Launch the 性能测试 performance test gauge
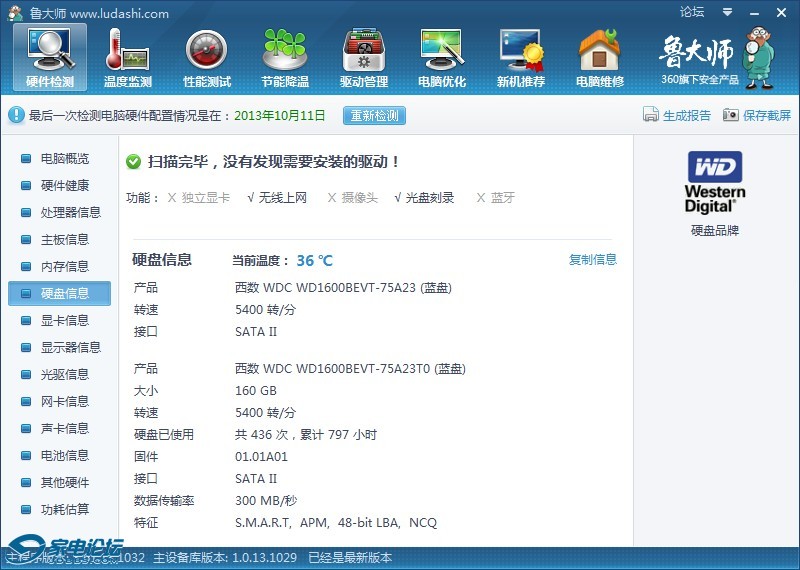This screenshot has height=570, width=800. (206, 57)
